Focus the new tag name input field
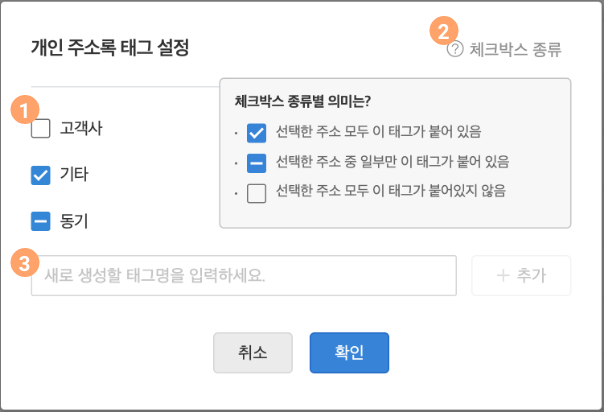The image size is (604, 412). click(244, 275)
